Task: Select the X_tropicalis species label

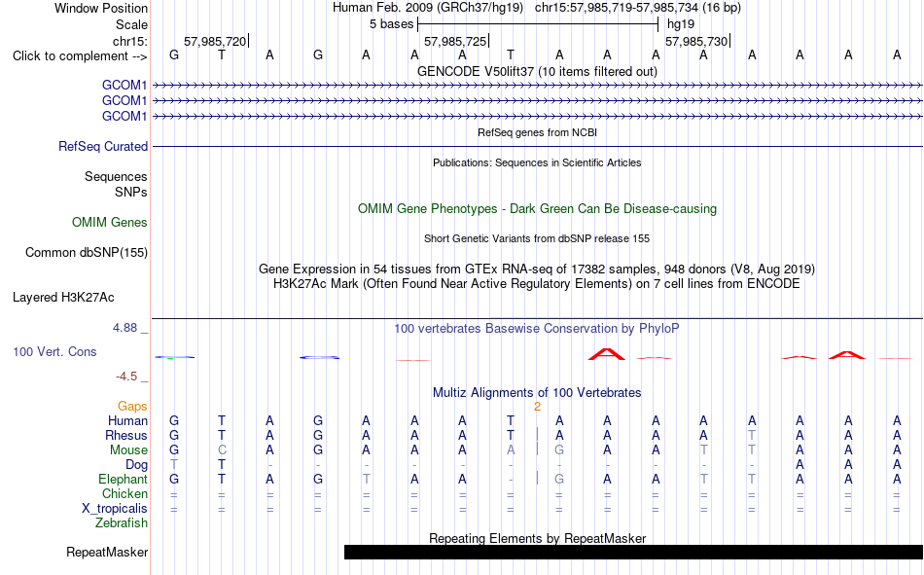Action: [115, 509]
